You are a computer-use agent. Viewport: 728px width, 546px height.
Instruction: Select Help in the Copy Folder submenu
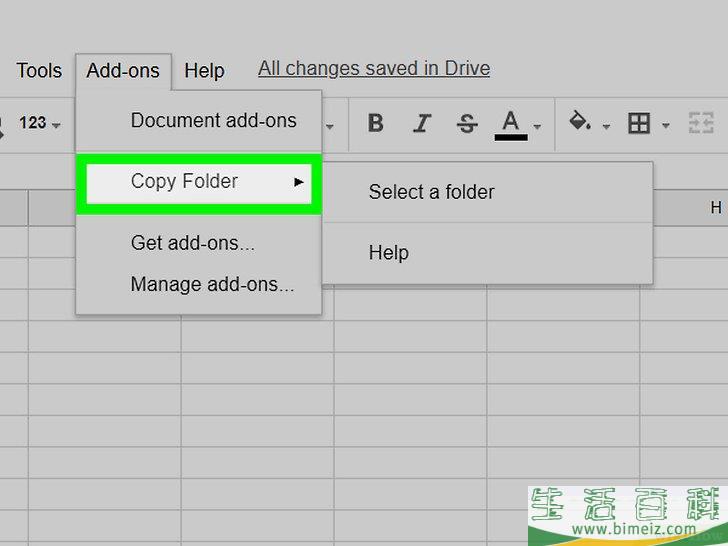(x=388, y=253)
